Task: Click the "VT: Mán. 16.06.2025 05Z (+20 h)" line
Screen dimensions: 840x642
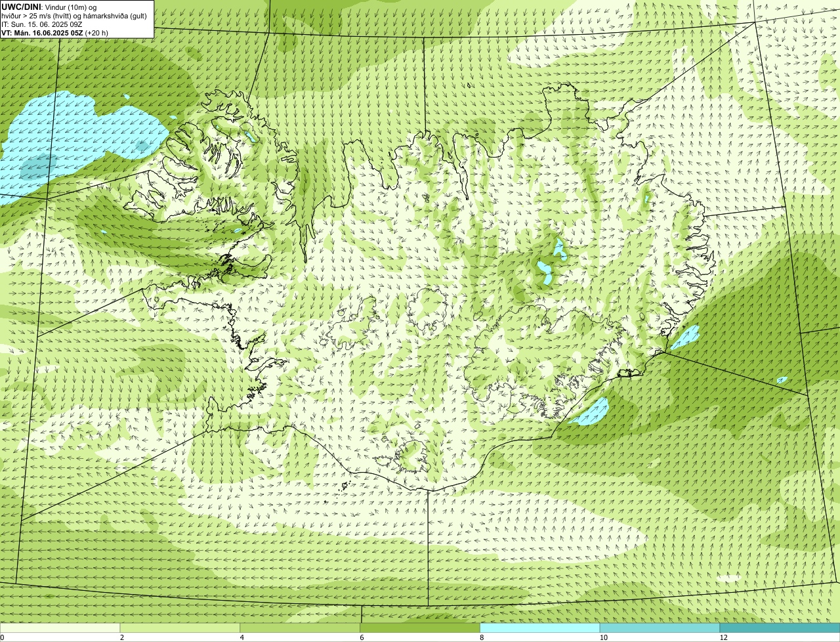Action: (54, 32)
